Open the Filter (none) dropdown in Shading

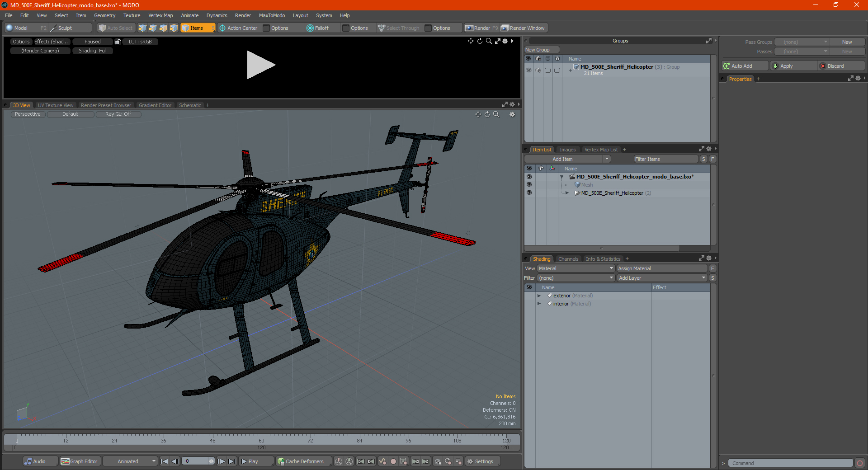click(x=576, y=278)
